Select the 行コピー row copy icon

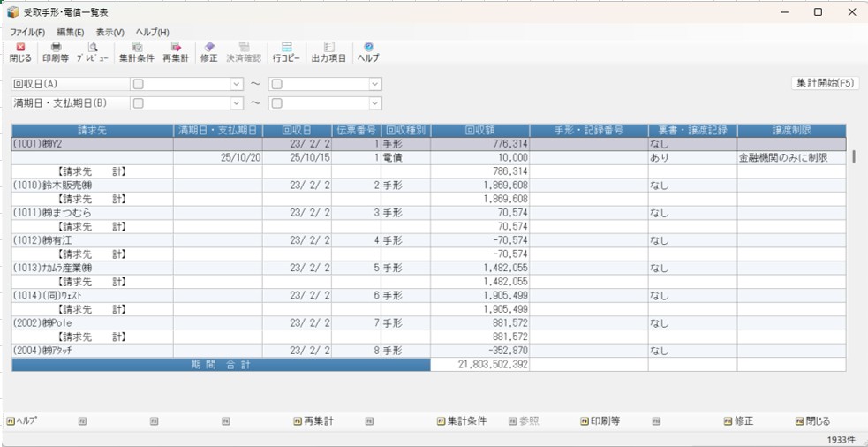(286, 52)
